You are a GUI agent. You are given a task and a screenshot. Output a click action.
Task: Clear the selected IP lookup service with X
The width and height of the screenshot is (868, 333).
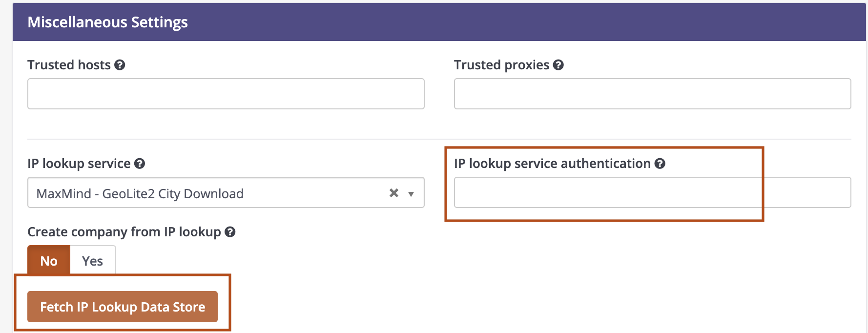click(393, 193)
